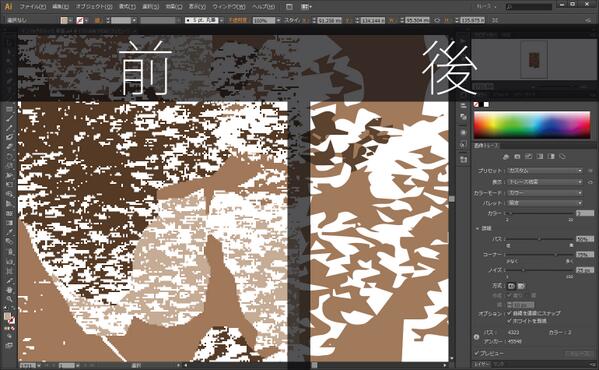The height and width of the screenshot is (370, 599).
Task: Open the 編集 menu
Action: click(60, 6)
